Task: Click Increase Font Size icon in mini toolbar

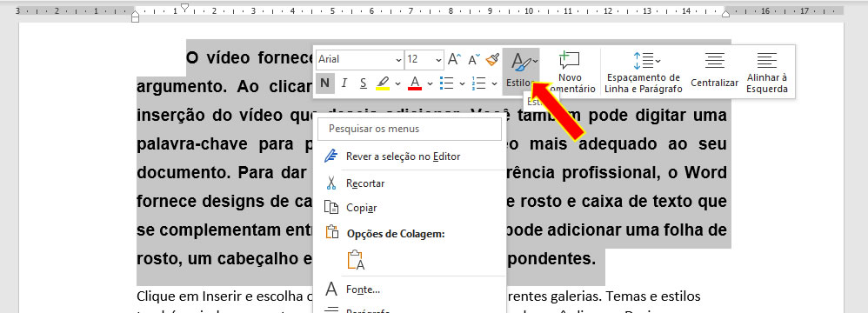Action: (x=454, y=59)
